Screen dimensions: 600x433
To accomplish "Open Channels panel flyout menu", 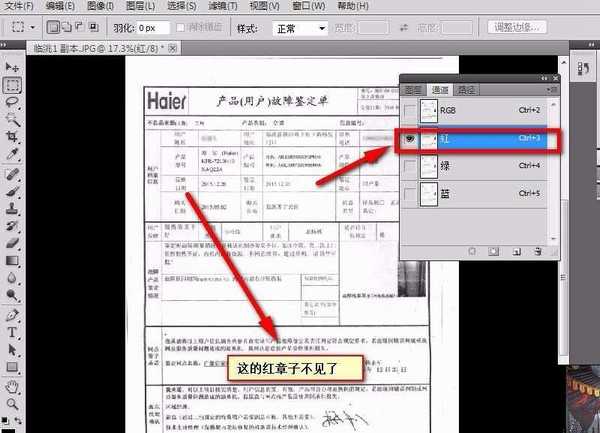I will [553, 90].
